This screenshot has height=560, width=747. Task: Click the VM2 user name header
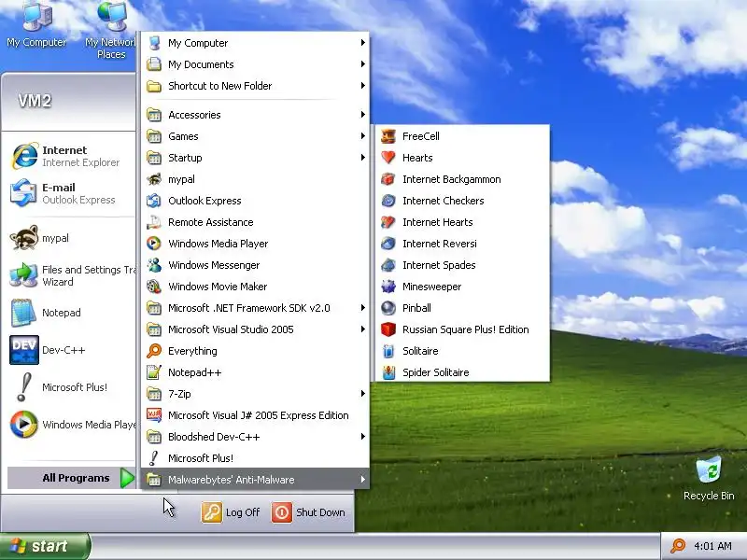click(x=35, y=101)
